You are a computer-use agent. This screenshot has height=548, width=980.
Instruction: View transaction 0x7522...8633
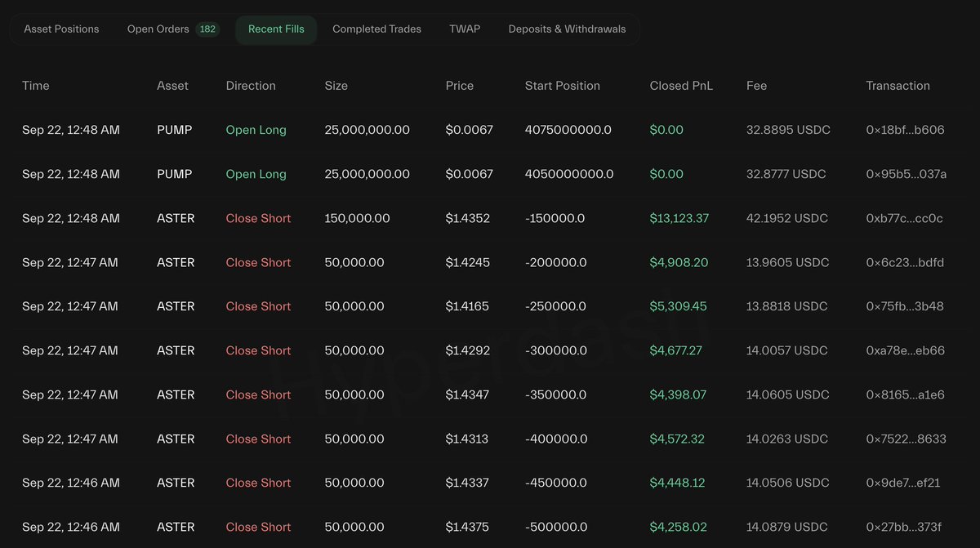click(906, 439)
